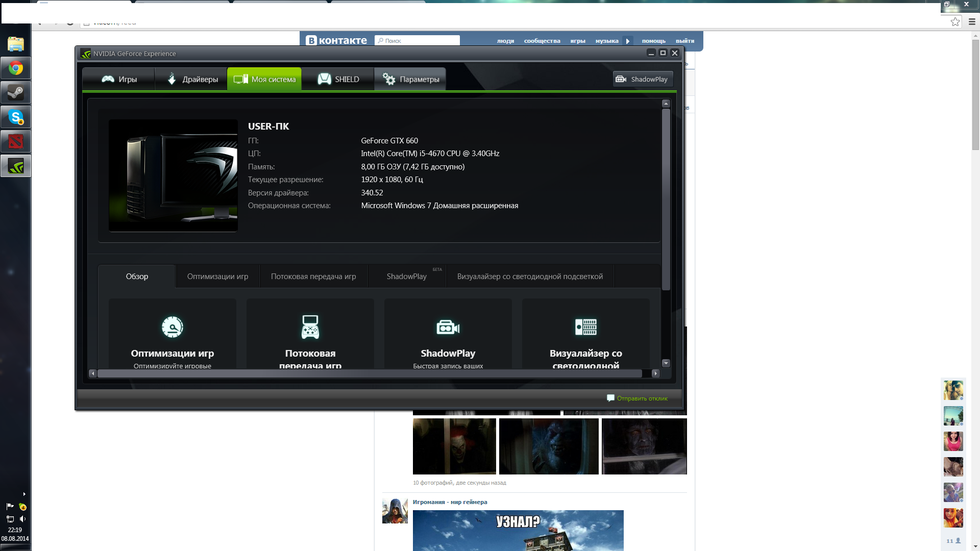Click the Потоковая передача игр gamepad icon
The width and height of the screenshot is (980, 551).
click(x=310, y=327)
